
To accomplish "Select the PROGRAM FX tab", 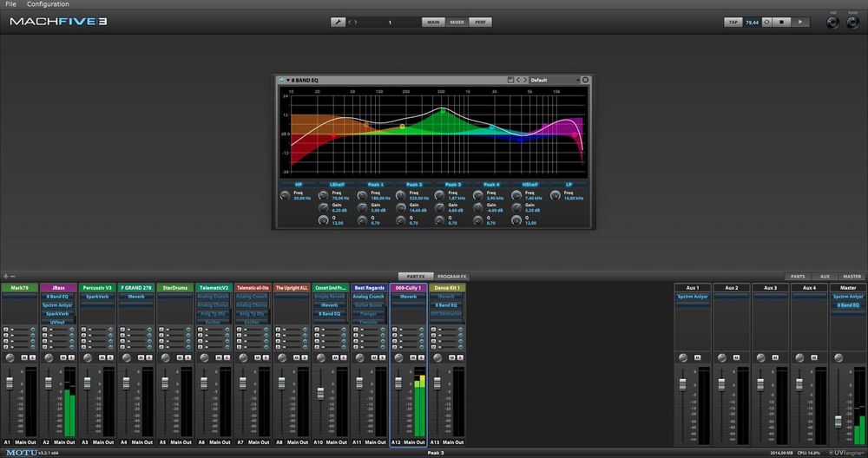I will point(451,277).
